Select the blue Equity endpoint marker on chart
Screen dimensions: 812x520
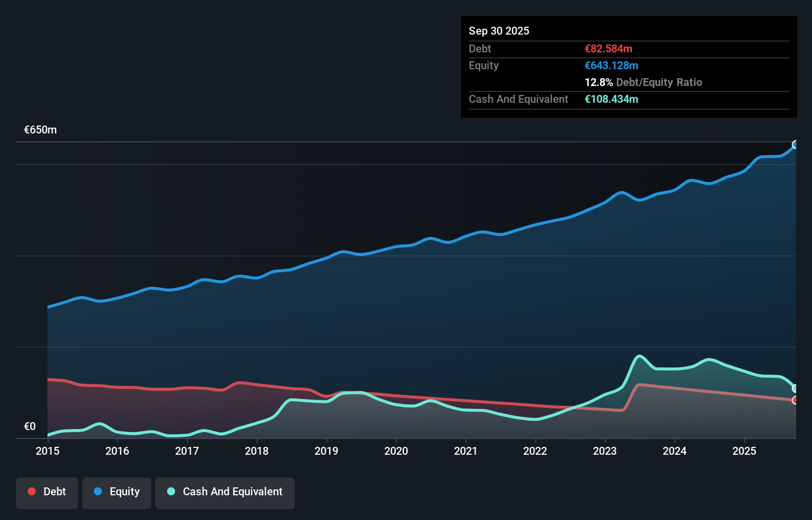tap(795, 144)
